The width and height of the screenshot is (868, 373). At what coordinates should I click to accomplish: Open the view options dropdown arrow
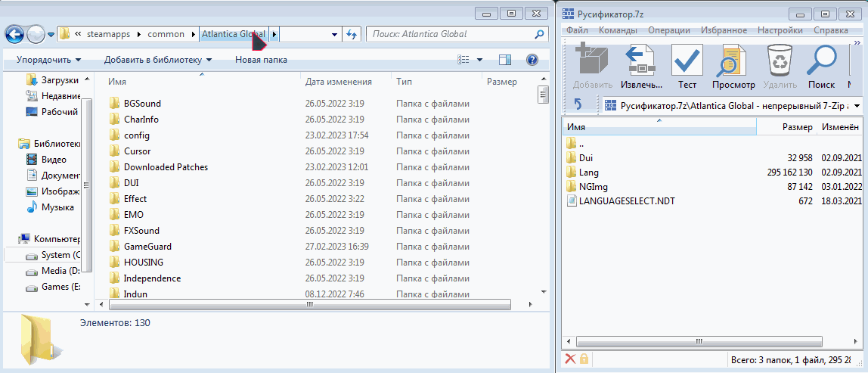click(x=479, y=59)
